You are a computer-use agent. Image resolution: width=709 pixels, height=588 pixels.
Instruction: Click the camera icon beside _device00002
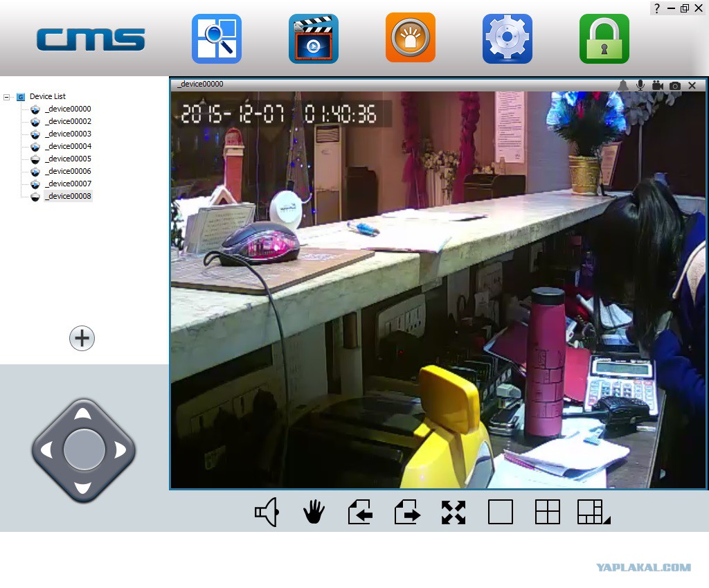pyautogui.click(x=35, y=122)
